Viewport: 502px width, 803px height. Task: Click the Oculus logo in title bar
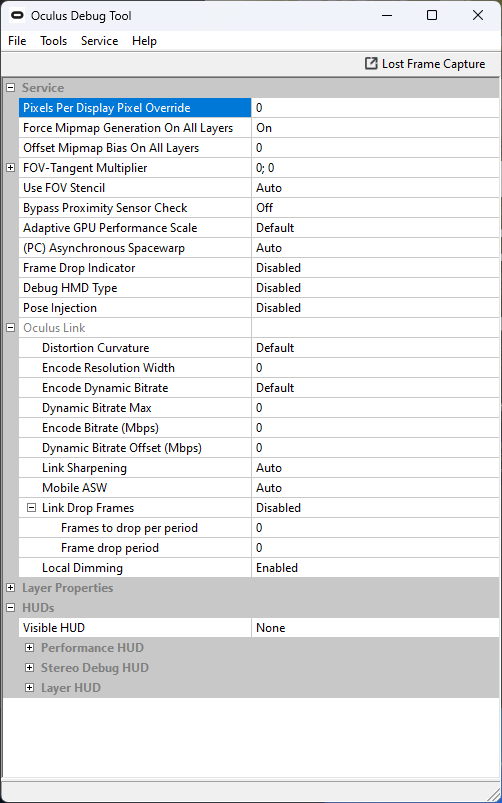[x=17, y=16]
